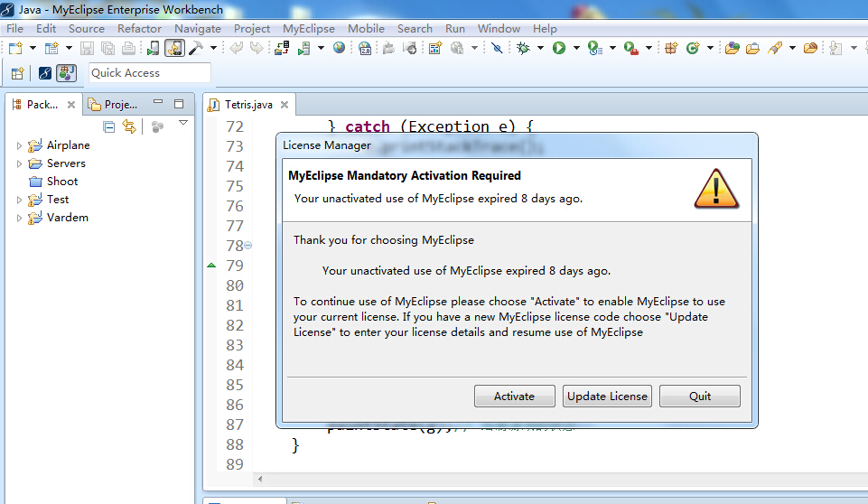Image resolution: width=868 pixels, height=504 pixels.
Task: Open the Search menu
Action: pos(415,29)
